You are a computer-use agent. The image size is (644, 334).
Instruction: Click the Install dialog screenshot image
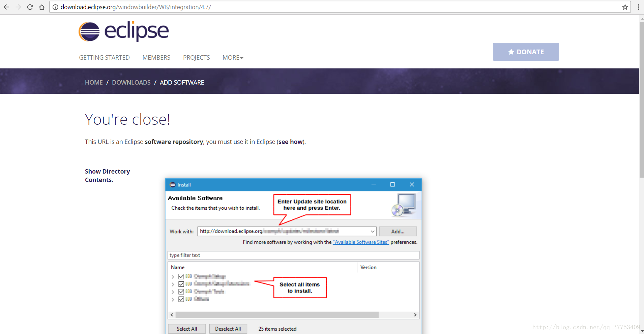coord(293,256)
